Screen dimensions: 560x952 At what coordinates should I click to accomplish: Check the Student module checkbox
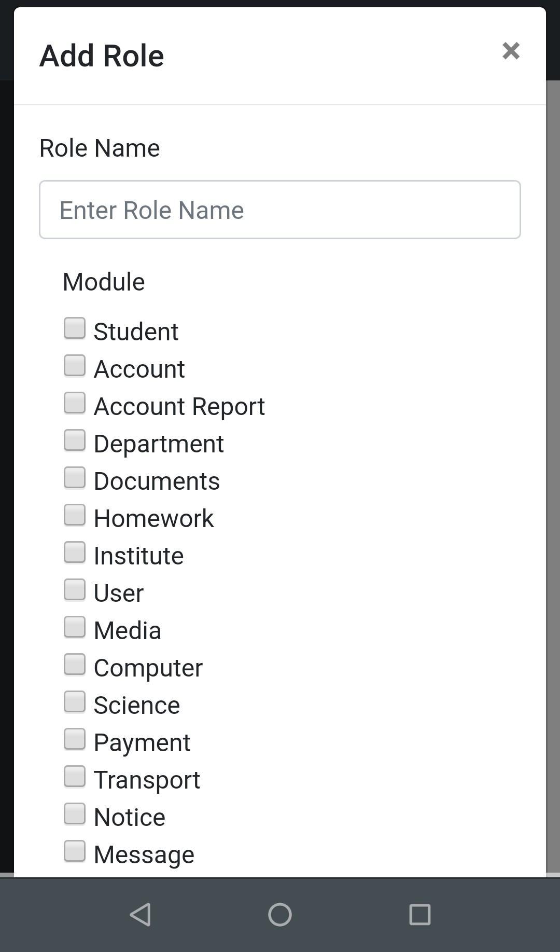click(x=75, y=328)
